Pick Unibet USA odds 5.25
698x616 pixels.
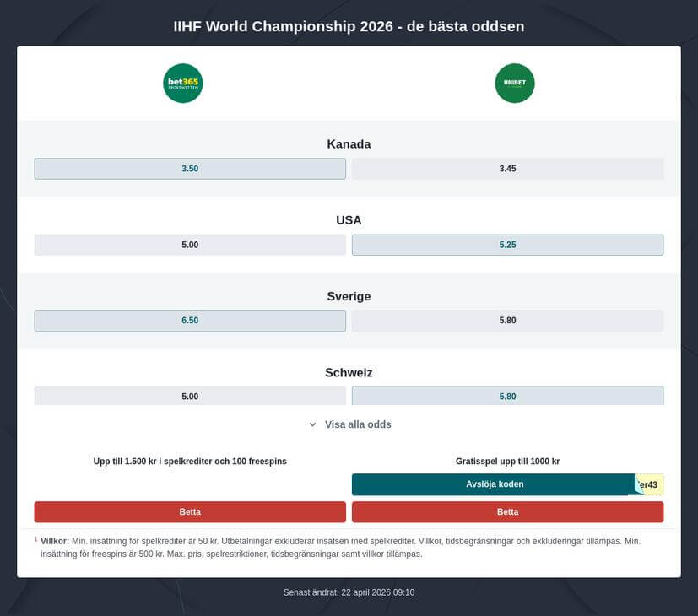point(507,245)
